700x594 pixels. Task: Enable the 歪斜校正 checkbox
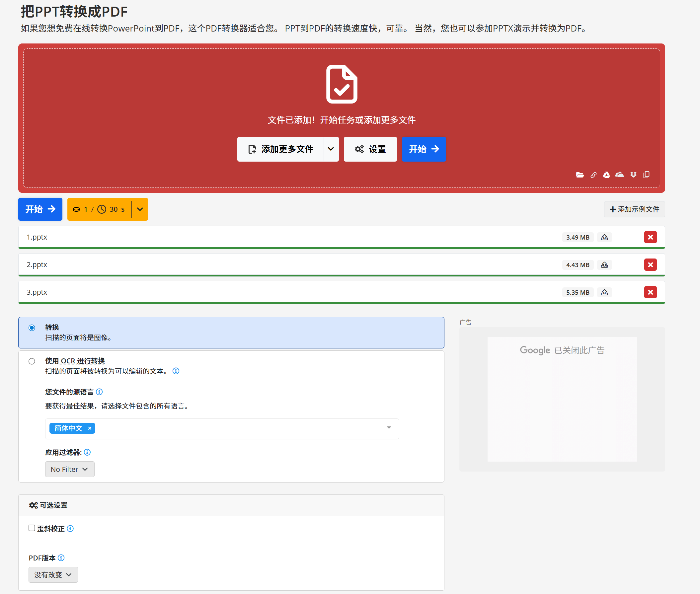32,528
